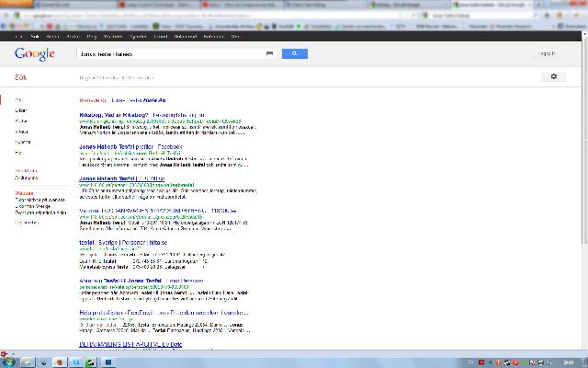Open the underlined Jonas Halleab Tesfai result
Viewport: 588px width, 368px height.
pos(122,178)
